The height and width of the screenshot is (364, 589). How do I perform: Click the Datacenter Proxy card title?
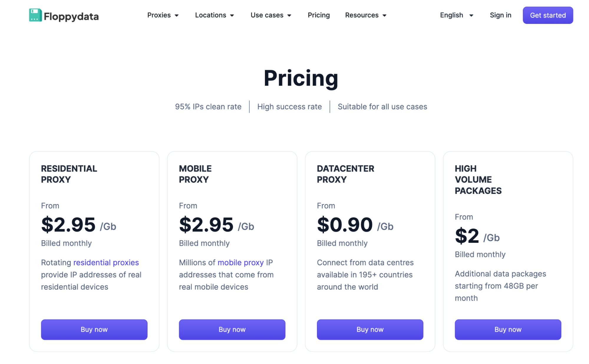point(345,174)
